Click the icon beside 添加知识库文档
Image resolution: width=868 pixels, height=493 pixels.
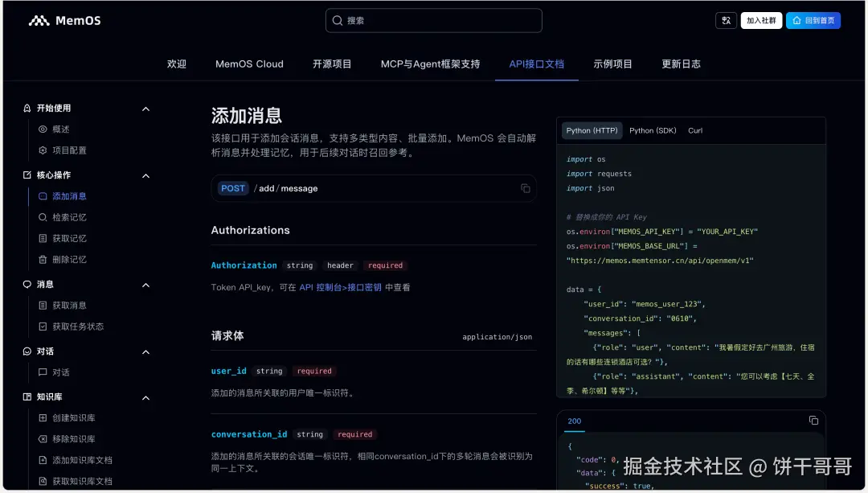pyautogui.click(x=43, y=460)
